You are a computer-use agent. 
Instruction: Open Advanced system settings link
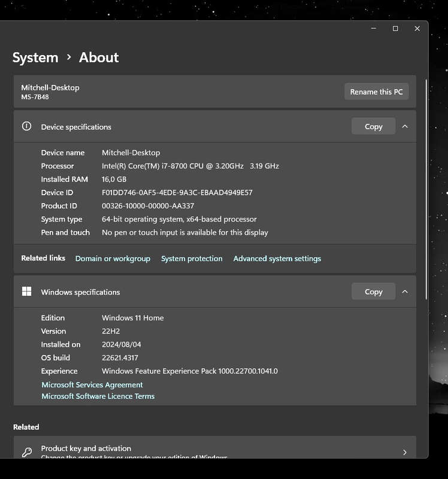tap(277, 259)
